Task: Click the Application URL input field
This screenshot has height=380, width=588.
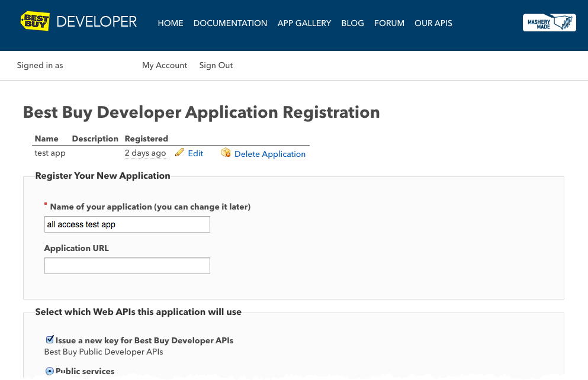Action: click(127, 266)
